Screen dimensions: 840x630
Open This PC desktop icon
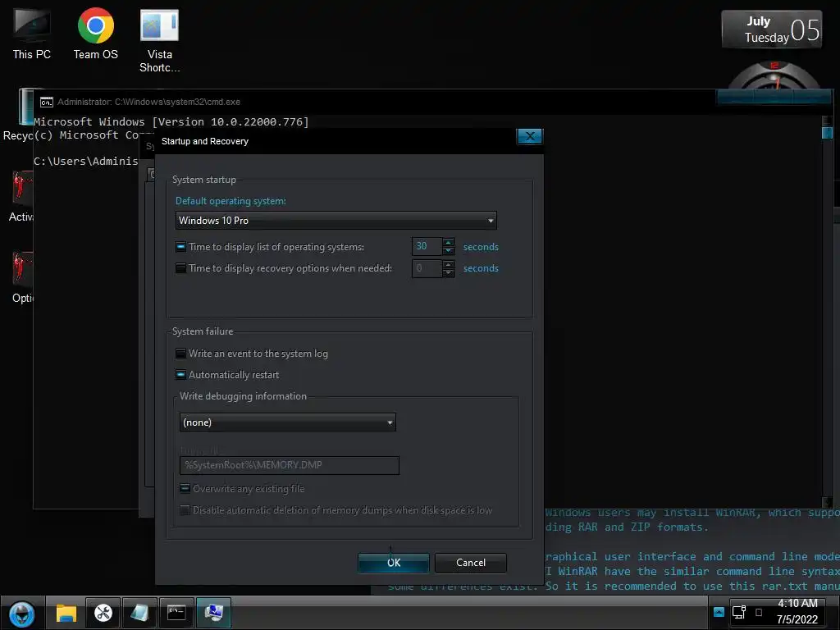pyautogui.click(x=32, y=34)
